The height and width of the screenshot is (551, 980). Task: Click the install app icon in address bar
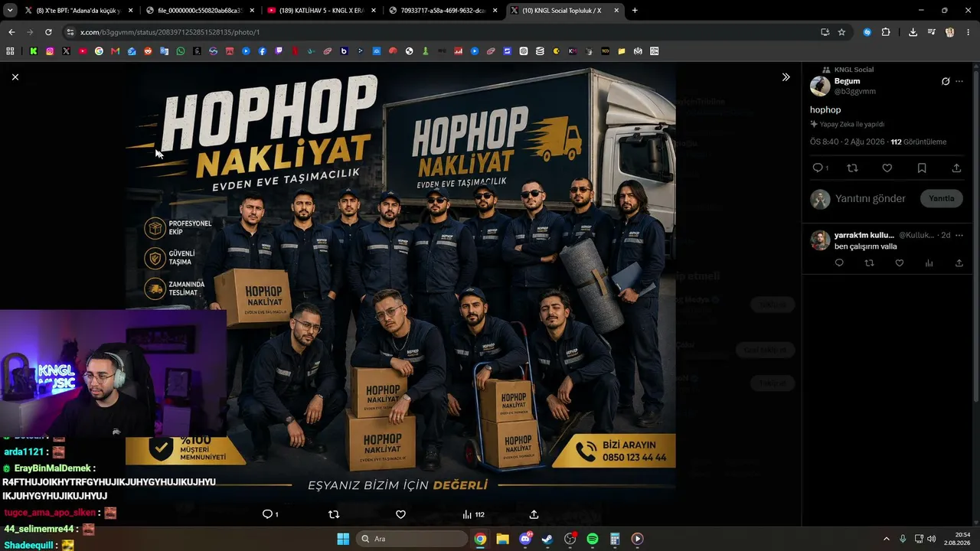825,32
